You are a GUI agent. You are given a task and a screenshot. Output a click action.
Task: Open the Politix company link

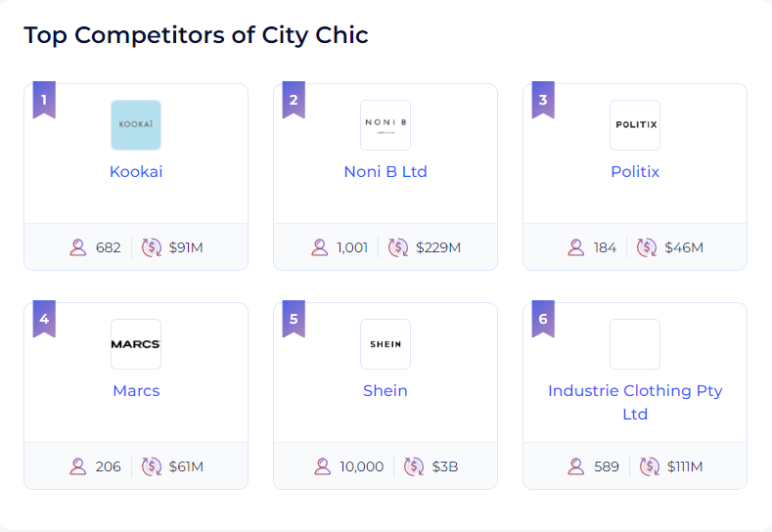pyautogui.click(x=635, y=171)
